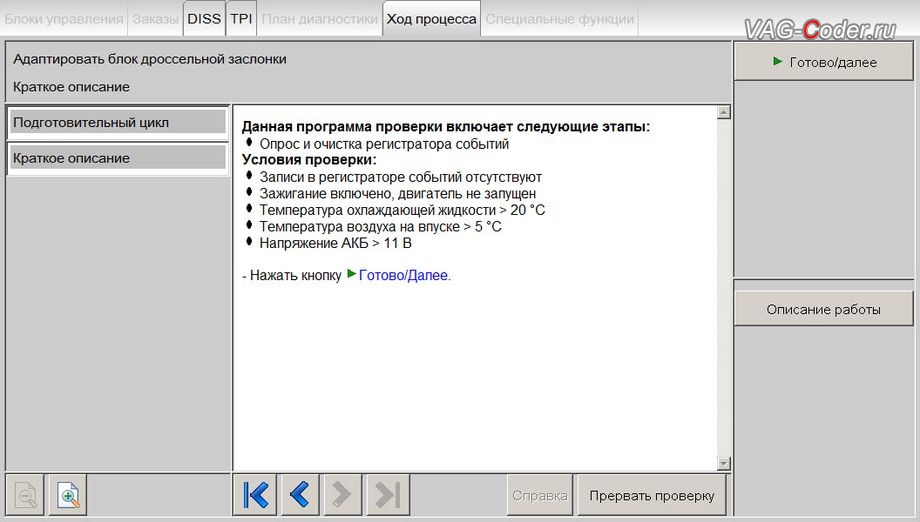Click the Справка button
This screenshot has height=522, width=920.
(539, 496)
